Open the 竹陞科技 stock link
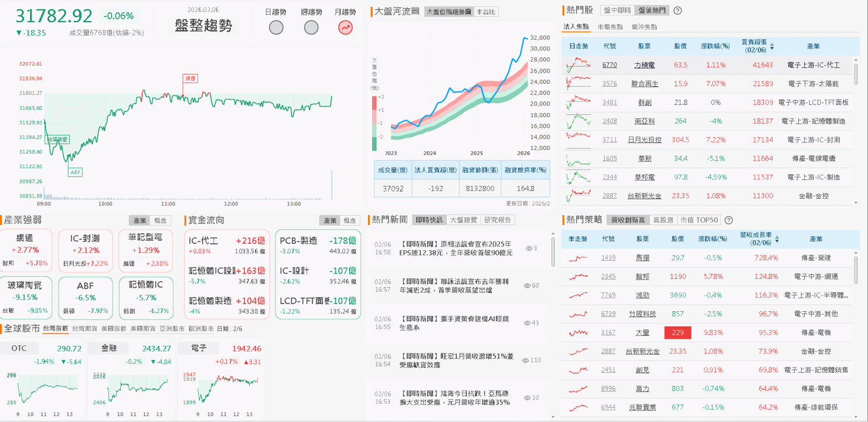868x422 pixels. click(x=642, y=314)
